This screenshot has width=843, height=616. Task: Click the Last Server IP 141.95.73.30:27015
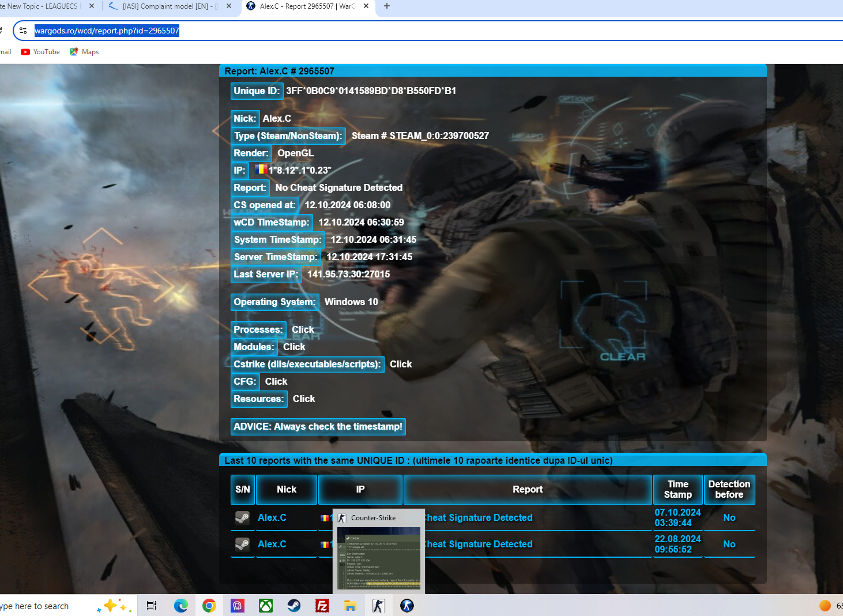pyautogui.click(x=349, y=275)
